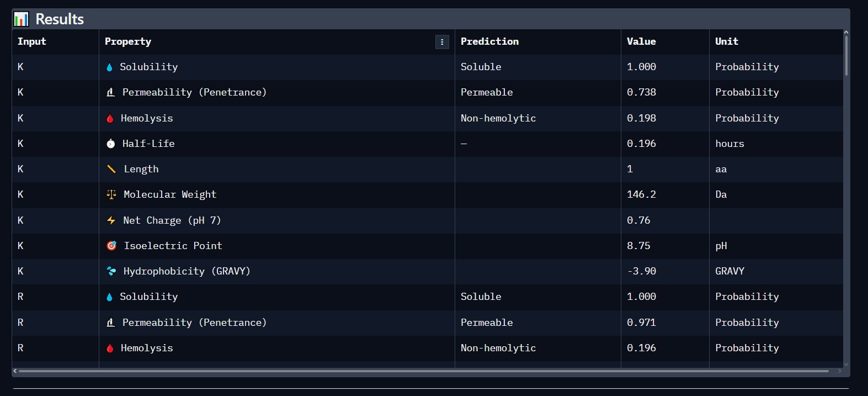Click the water droplet icon in K's Solubility row
Screen dimensions: 868x396
coord(109,67)
